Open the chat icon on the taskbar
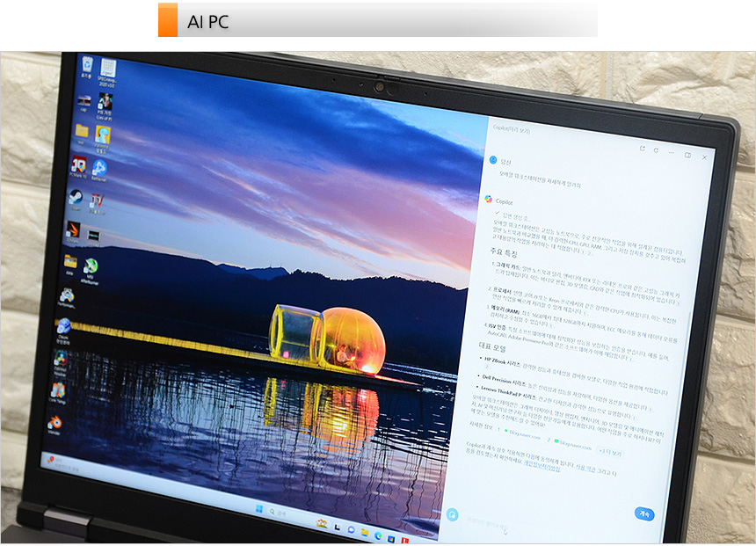 (x=352, y=530)
